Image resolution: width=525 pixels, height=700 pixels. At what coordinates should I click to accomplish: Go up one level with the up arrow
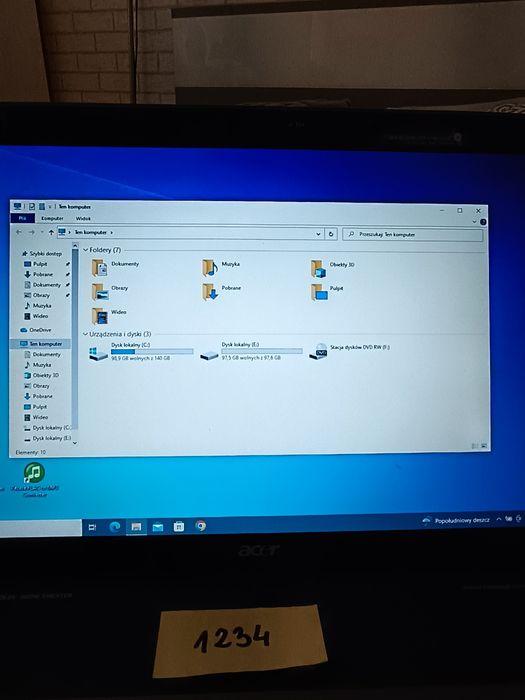51,232
